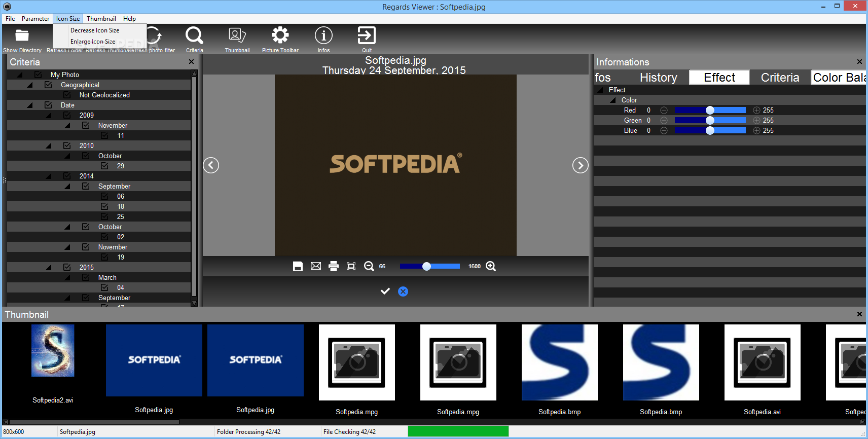The width and height of the screenshot is (868, 439).
Task: Zoom out with the minus magnifier
Action: click(x=369, y=266)
